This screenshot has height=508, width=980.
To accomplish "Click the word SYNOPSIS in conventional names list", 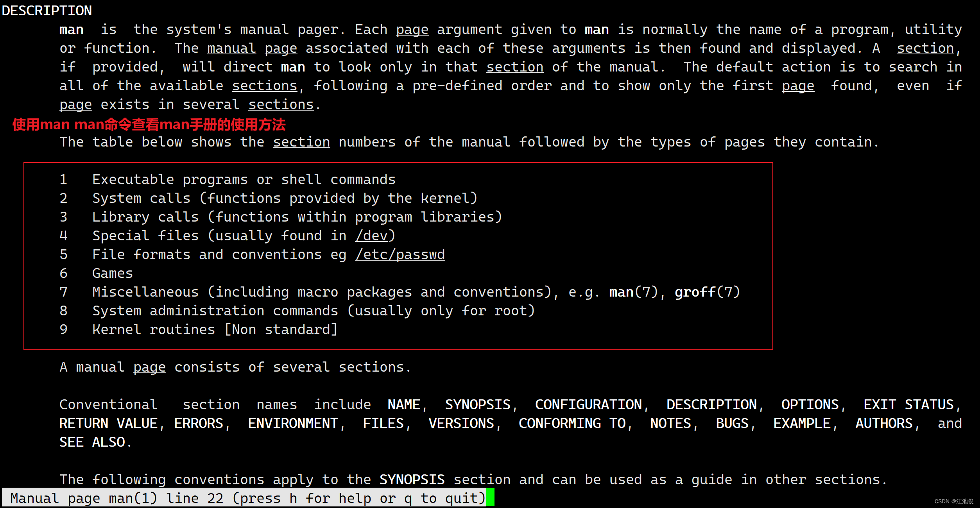I will (478, 404).
